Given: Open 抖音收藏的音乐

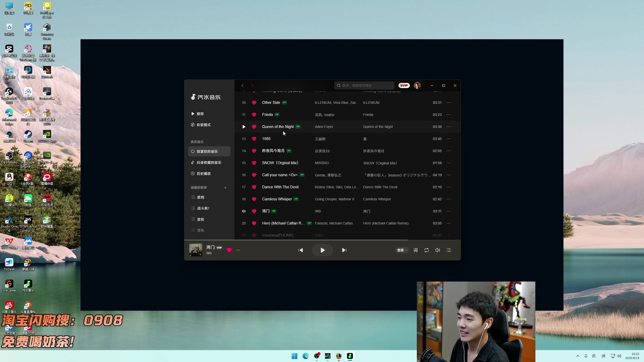Looking at the screenshot, I should tap(209, 163).
